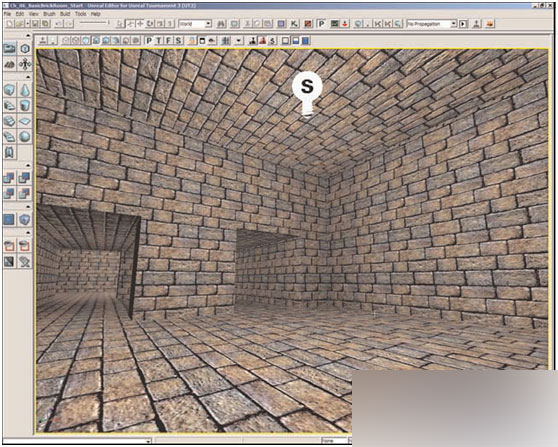This screenshot has width=558, height=447.
Task: Click the Save All disks icon
Action: [46, 23]
